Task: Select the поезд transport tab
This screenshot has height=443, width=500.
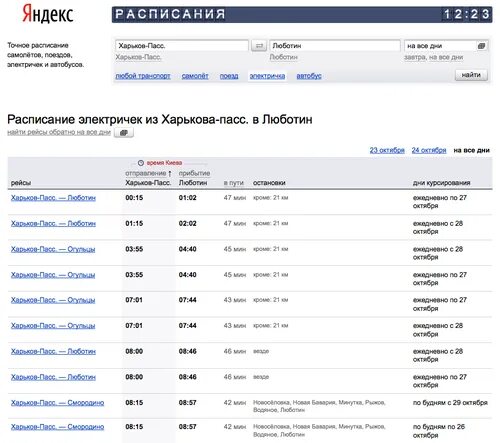Action: (x=229, y=76)
